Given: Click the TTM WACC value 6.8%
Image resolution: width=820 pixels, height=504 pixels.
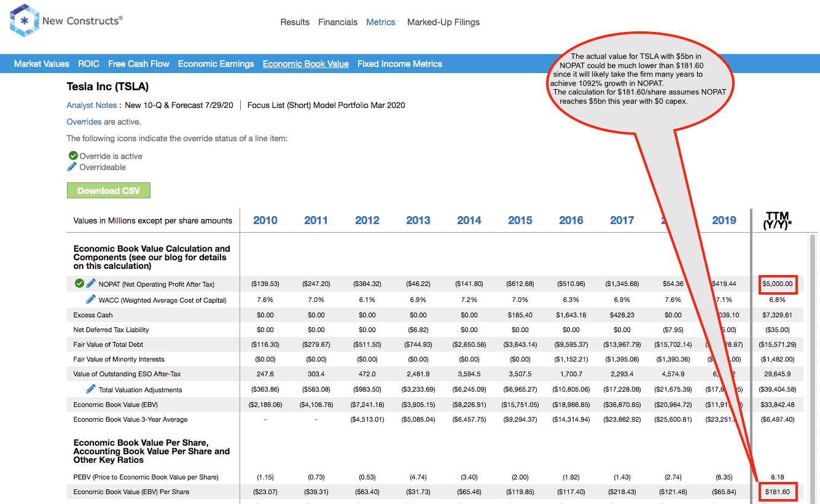Looking at the screenshot, I should point(778,300).
